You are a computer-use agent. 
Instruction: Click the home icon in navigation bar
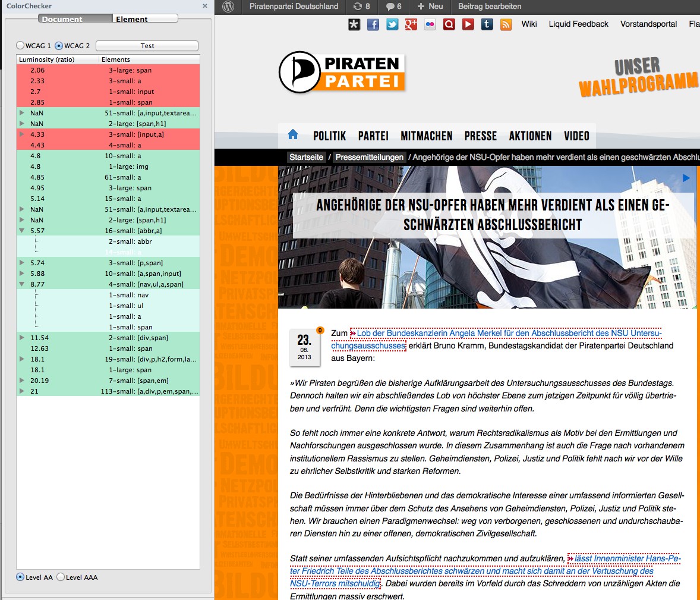pos(293,135)
